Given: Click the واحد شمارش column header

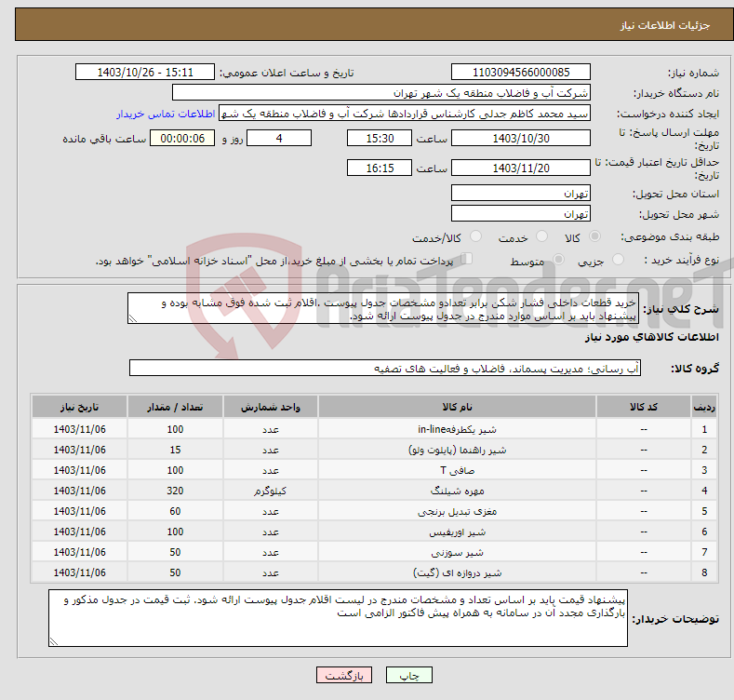Looking at the screenshot, I should [x=271, y=407].
